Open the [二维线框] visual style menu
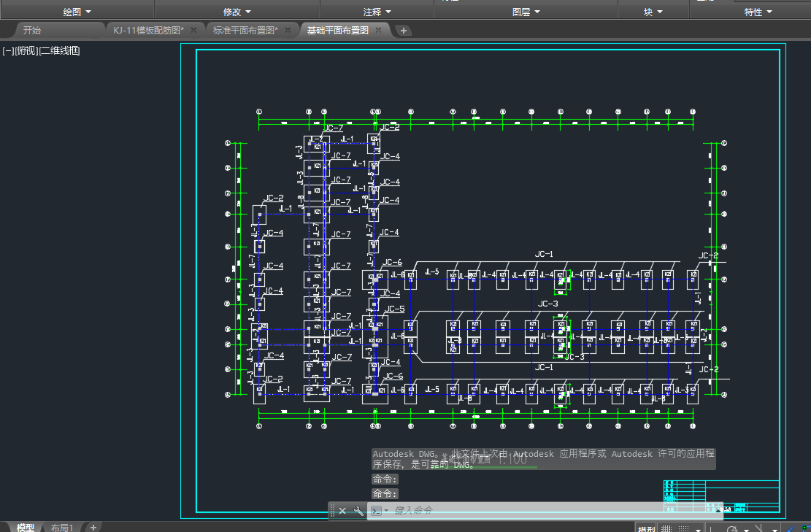Viewport: 811px width, 532px height. tap(59, 50)
